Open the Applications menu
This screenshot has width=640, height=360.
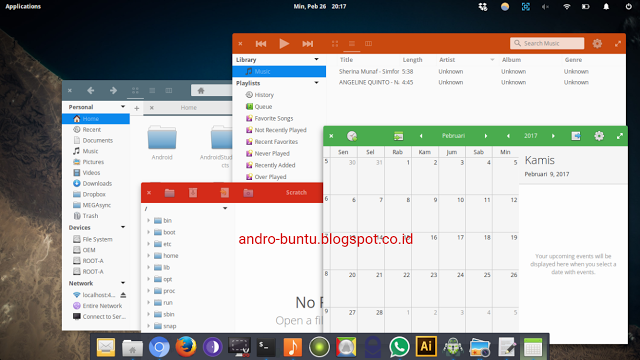pyautogui.click(x=23, y=7)
